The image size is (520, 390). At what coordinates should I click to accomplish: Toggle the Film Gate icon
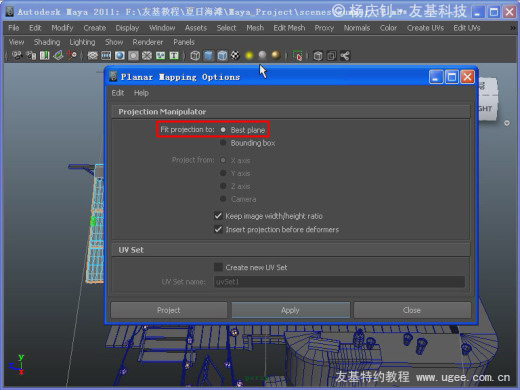[x=106, y=55]
